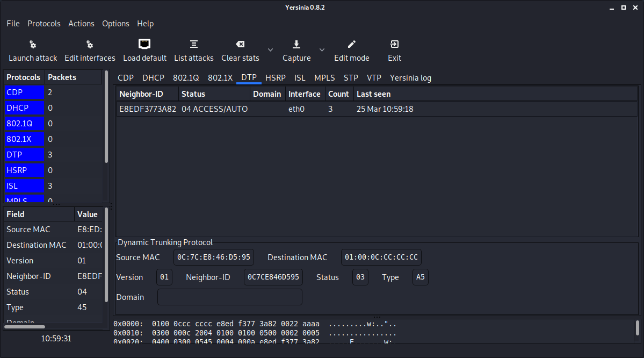Click the List attacks icon
Viewport: 644px width, 358px height.
click(194, 44)
